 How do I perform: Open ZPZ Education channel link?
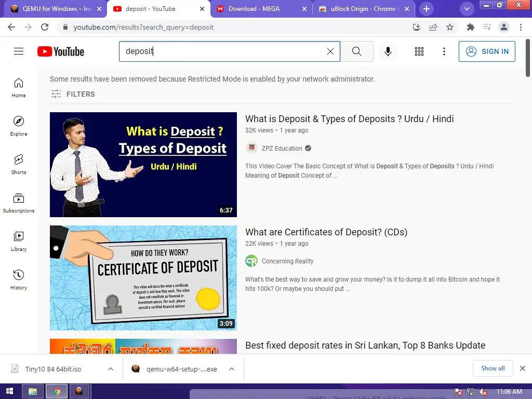(282, 148)
